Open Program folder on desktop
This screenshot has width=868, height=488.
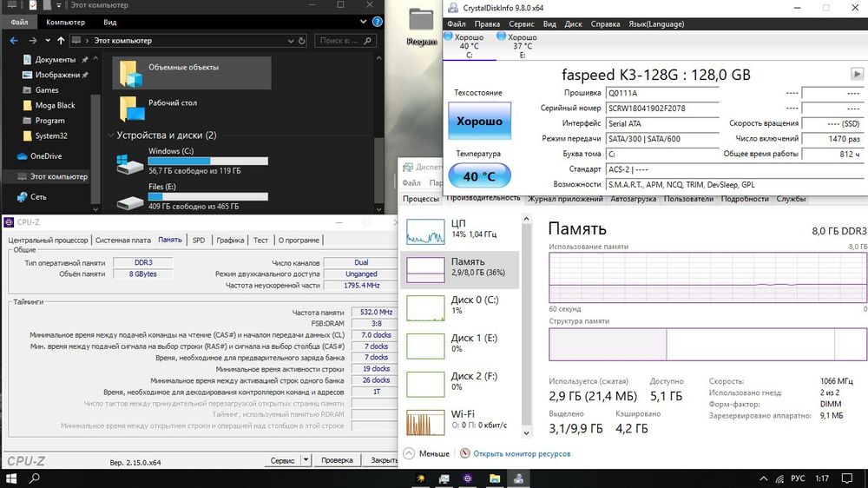coord(421,27)
